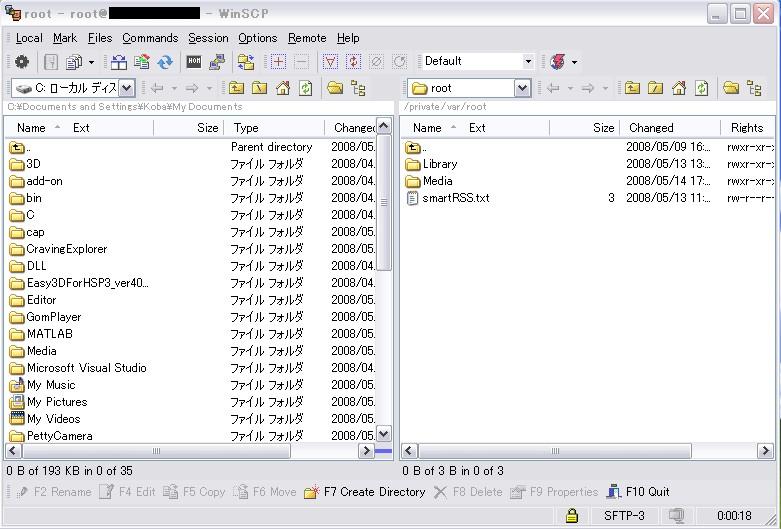Open the Session menu
781x529 pixels.
[x=208, y=38]
